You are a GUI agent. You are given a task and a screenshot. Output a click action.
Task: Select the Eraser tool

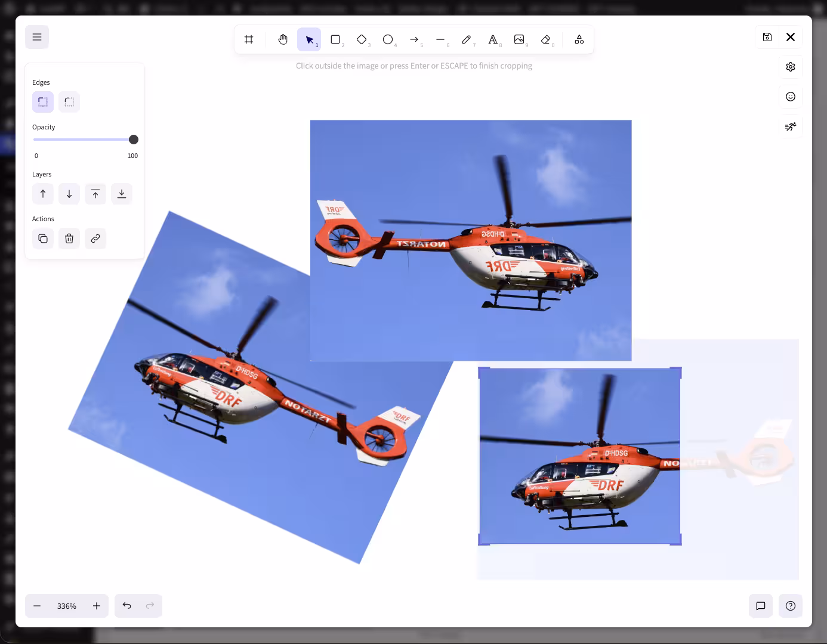545,39
